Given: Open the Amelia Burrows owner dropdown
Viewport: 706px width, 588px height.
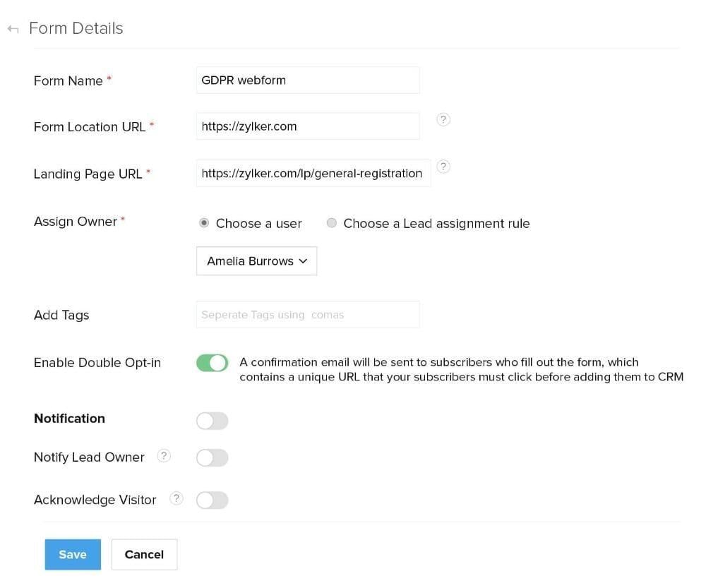Looking at the screenshot, I should tap(256, 261).
